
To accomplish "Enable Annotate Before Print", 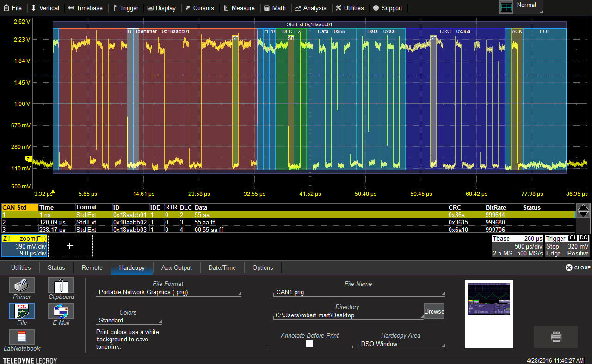I will point(309,344).
